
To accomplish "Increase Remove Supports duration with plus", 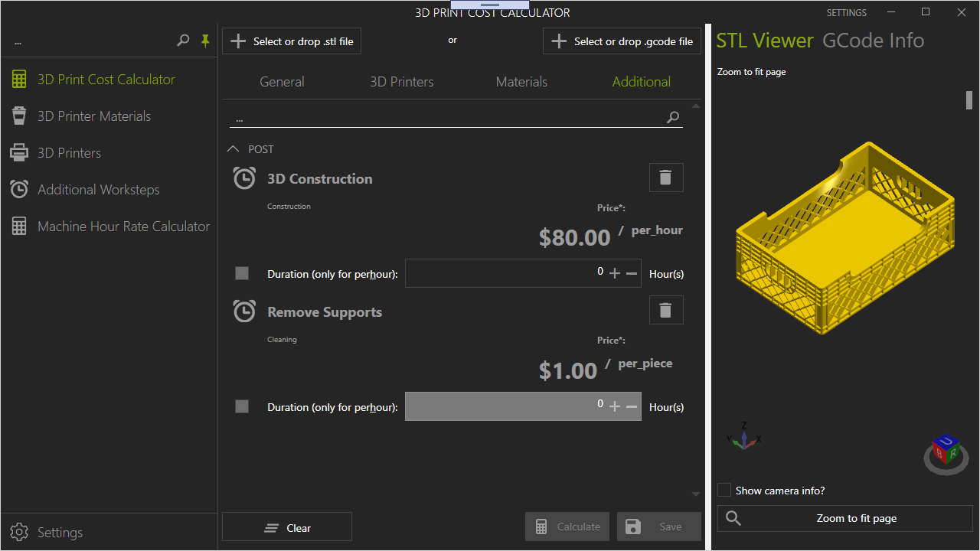I will 614,406.
